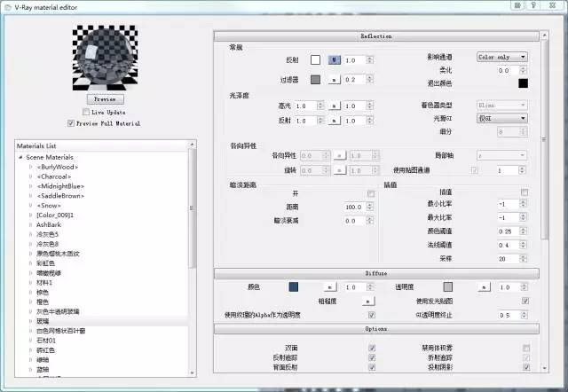Select the <Snow> material

(x=49, y=206)
